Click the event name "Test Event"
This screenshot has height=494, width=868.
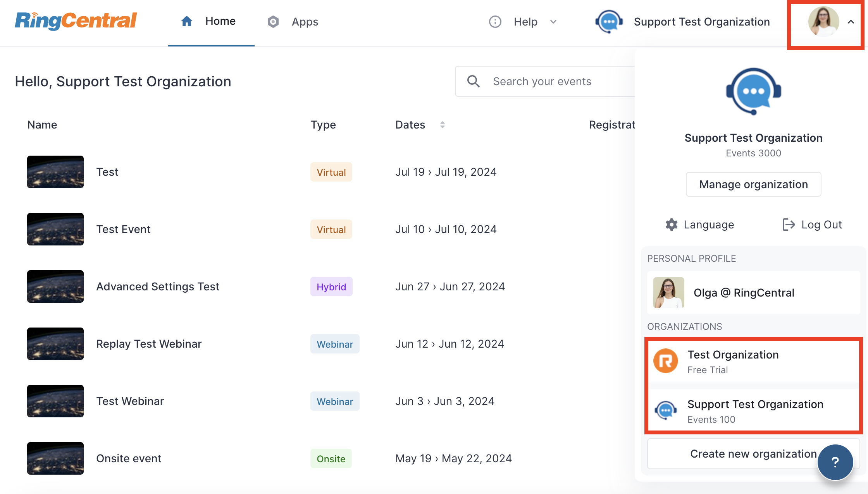123,229
